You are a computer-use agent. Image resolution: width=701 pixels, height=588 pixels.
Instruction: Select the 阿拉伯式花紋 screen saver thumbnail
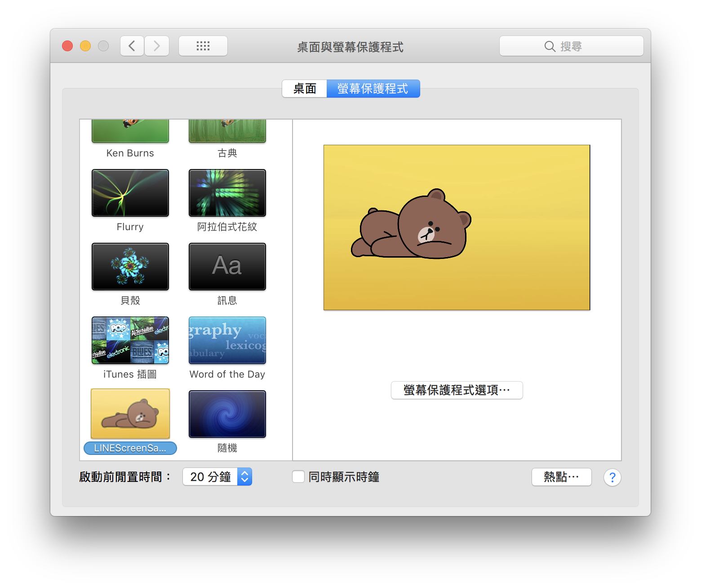point(227,193)
